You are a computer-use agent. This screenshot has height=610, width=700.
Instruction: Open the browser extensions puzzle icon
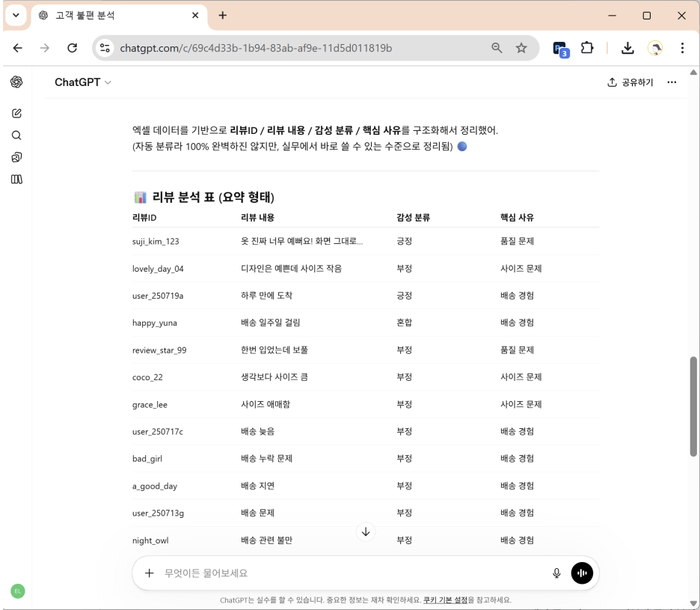pyautogui.click(x=589, y=48)
